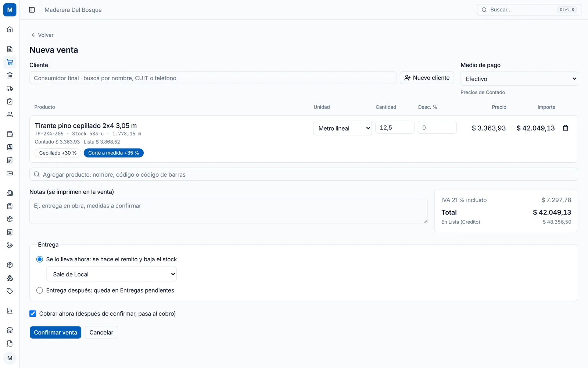
Task: Open the hand holding coins icon
Action: pyautogui.click(x=10, y=245)
